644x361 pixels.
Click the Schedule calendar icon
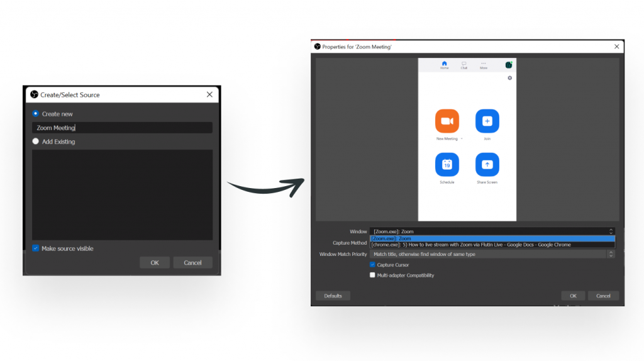(447, 164)
